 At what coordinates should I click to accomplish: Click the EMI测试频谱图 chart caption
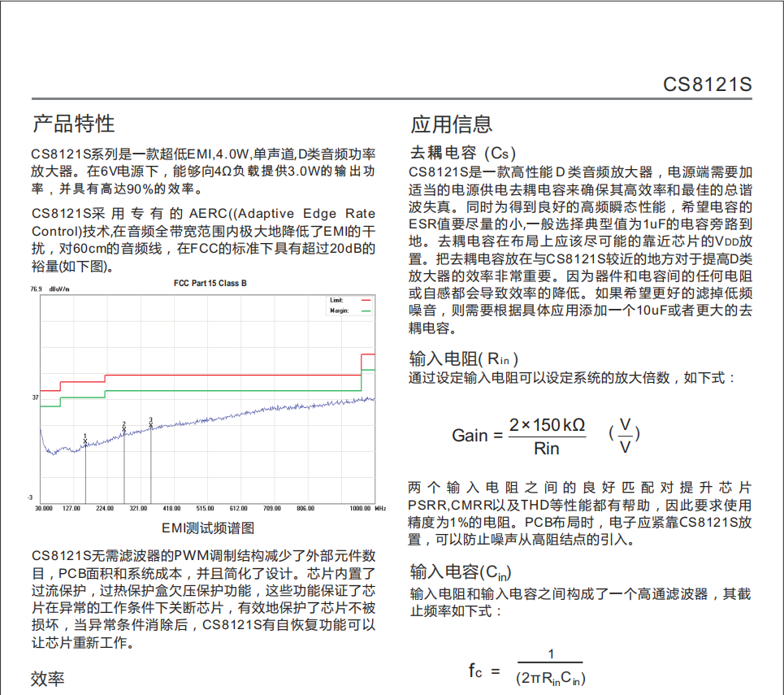[208, 528]
